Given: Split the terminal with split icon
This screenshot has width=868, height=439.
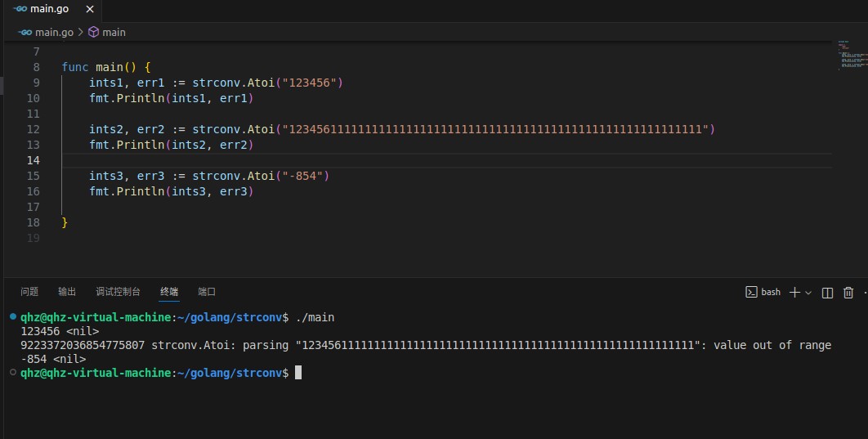Looking at the screenshot, I should [x=827, y=293].
